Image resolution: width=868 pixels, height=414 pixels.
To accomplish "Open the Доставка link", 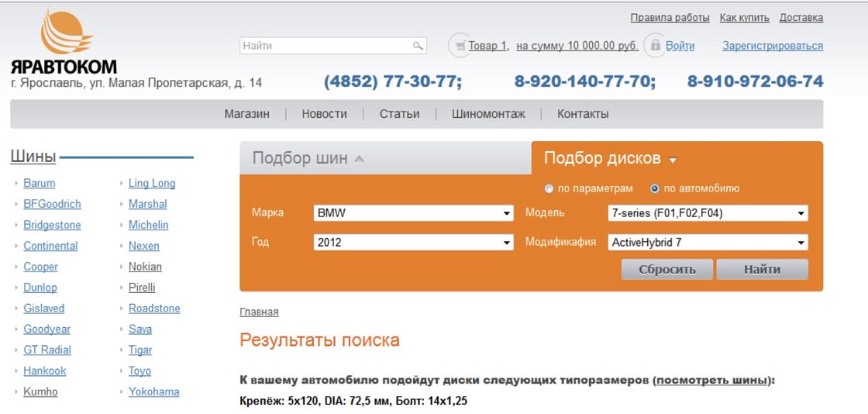I will (801, 18).
